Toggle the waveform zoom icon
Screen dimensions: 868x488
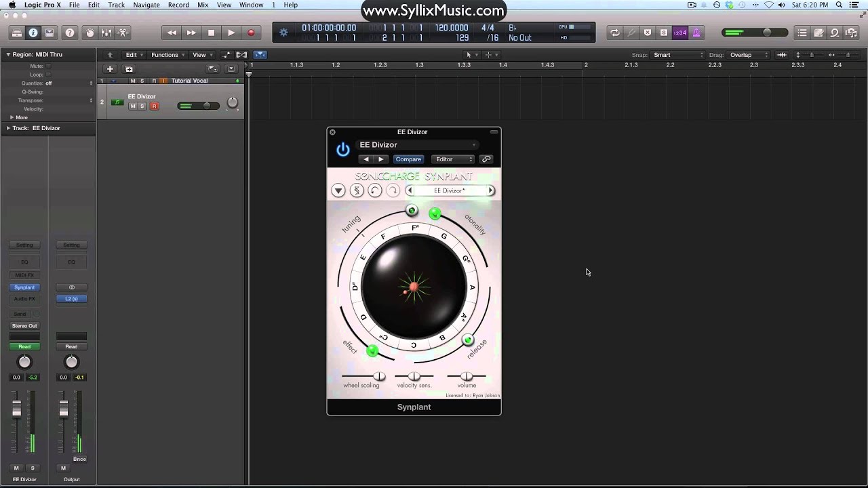[x=782, y=55]
